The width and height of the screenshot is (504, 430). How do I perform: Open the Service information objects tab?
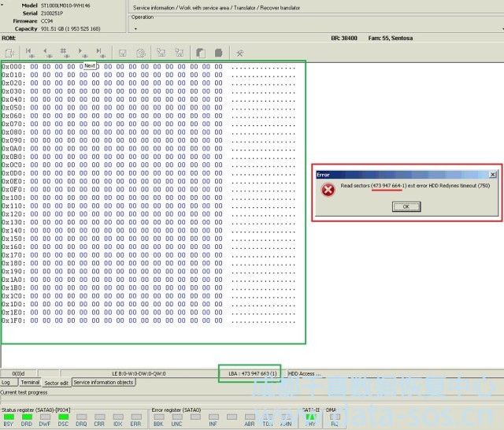(x=103, y=382)
